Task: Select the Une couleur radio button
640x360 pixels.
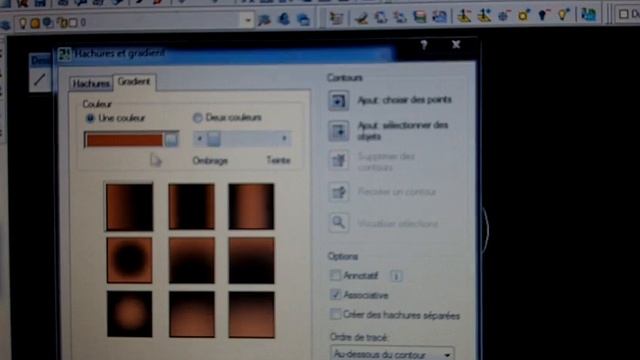Action: (x=90, y=118)
